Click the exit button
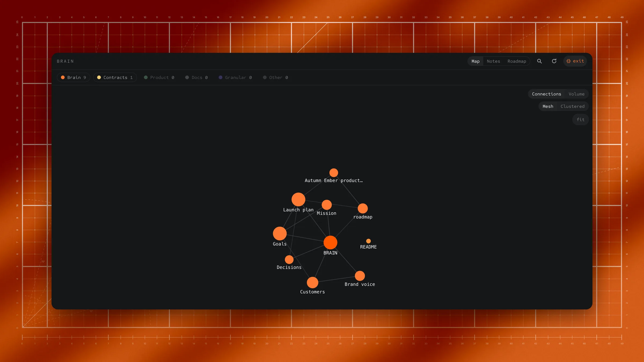 575,61
